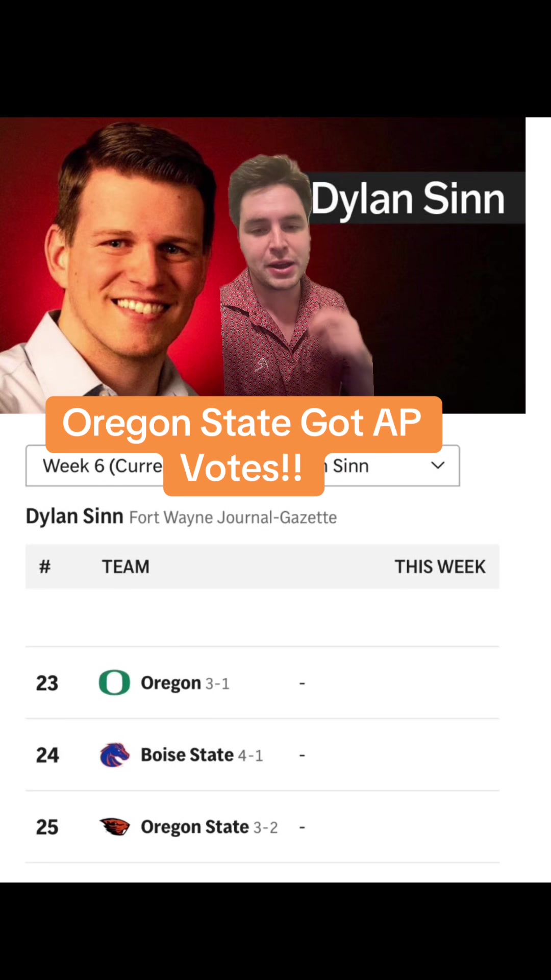Click the Boise State bronco logo
Image resolution: width=551 pixels, height=980 pixels.
coord(114,754)
